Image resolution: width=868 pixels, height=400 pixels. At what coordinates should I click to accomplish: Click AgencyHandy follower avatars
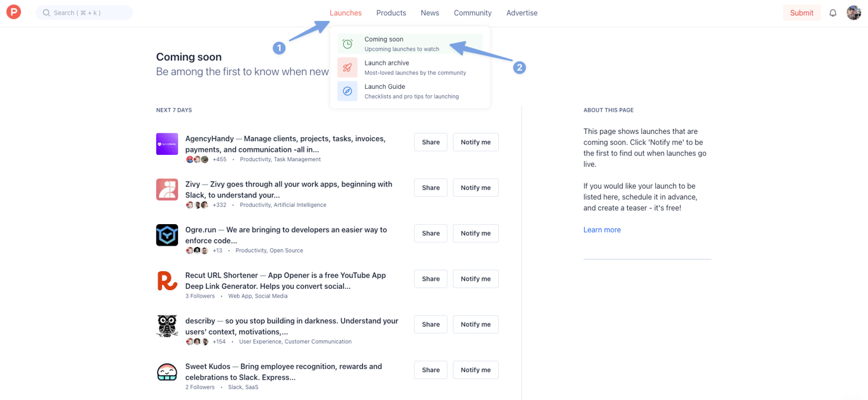point(197,159)
